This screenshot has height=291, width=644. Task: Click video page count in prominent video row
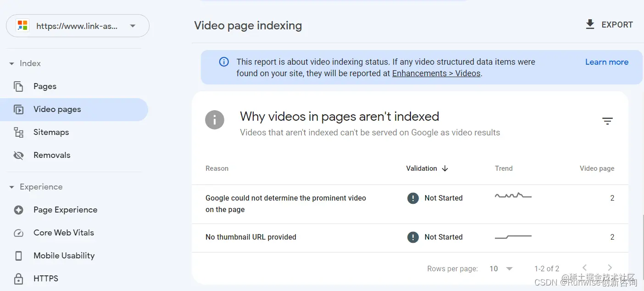tap(612, 198)
